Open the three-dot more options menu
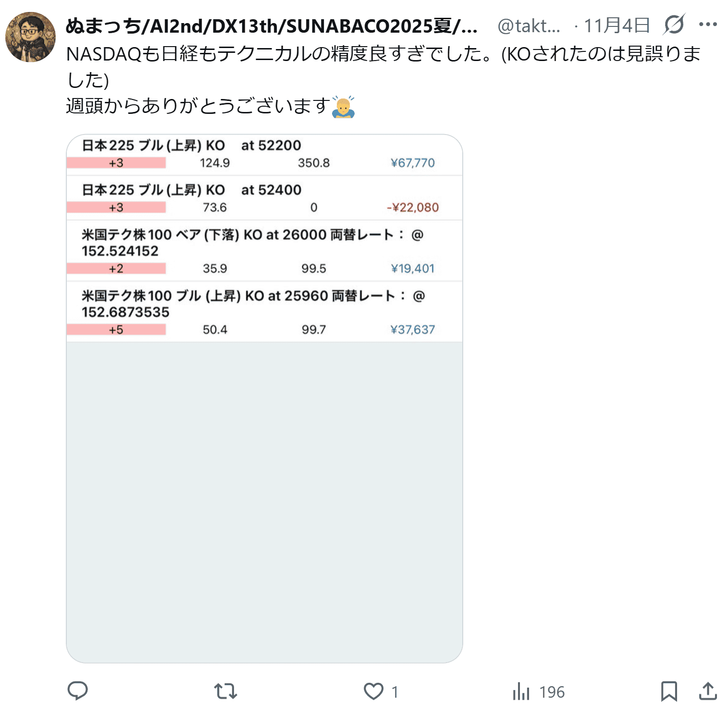The width and height of the screenshot is (728, 715). click(708, 25)
